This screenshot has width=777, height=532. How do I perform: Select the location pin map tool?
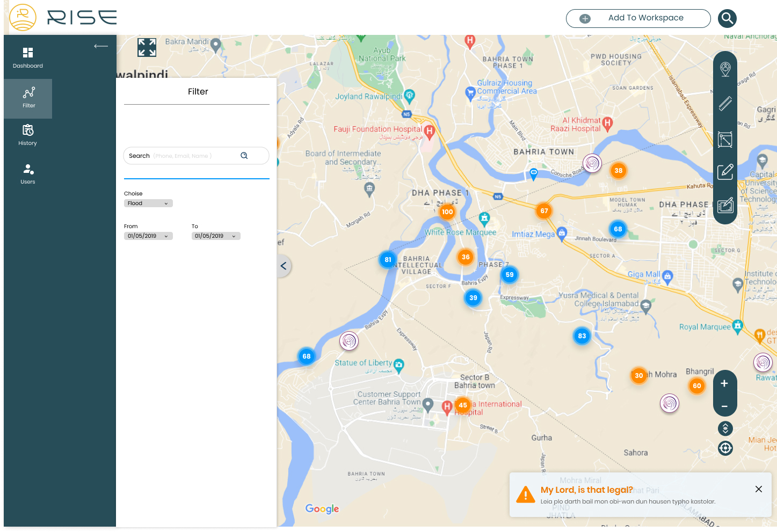point(725,69)
